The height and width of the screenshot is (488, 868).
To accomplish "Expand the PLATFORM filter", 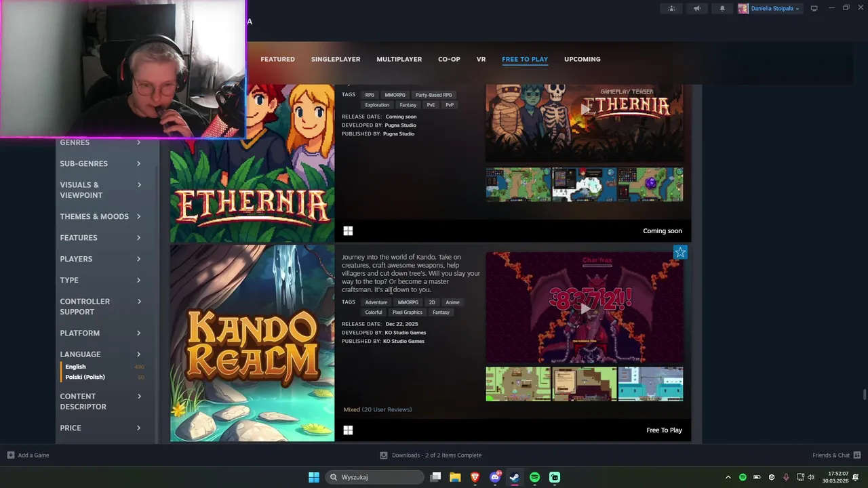I will (x=100, y=333).
